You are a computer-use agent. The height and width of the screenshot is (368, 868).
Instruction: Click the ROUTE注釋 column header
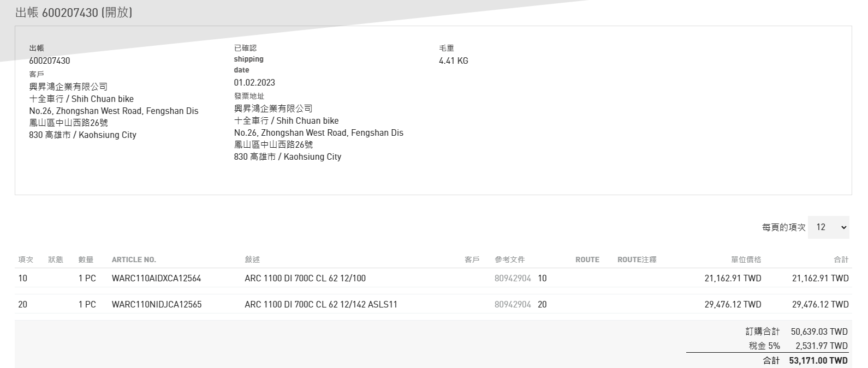coord(637,260)
